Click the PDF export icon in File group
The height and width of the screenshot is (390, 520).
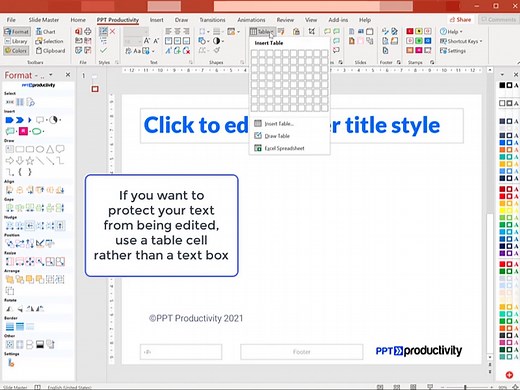78,32
